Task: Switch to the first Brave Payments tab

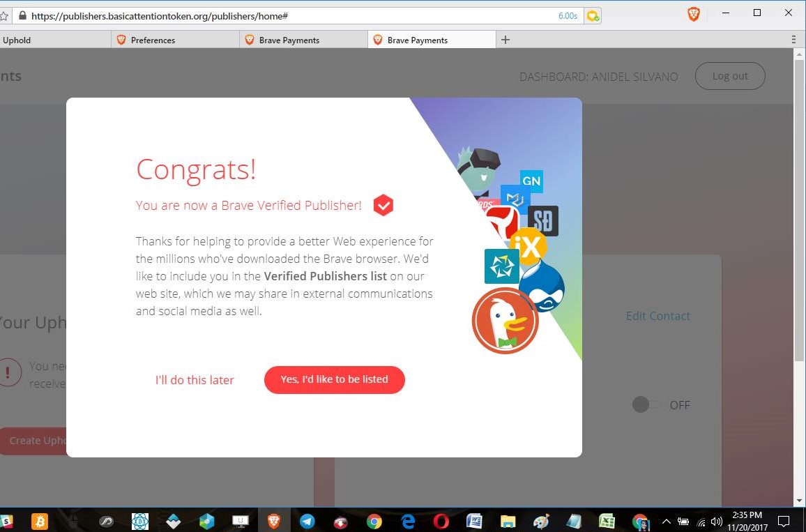Action: click(x=303, y=40)
